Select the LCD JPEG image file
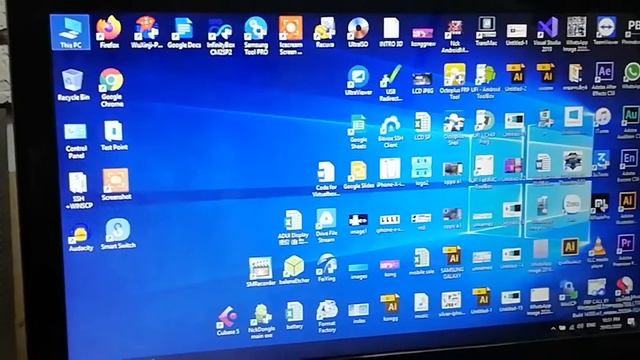Screen dimensions: 640x360 [x=422, y=83]
